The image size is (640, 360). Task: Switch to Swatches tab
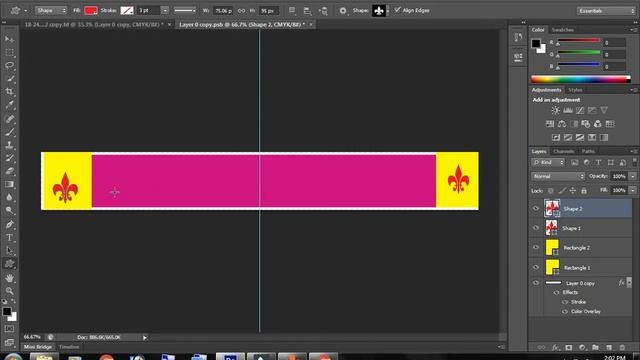point(562,30)
